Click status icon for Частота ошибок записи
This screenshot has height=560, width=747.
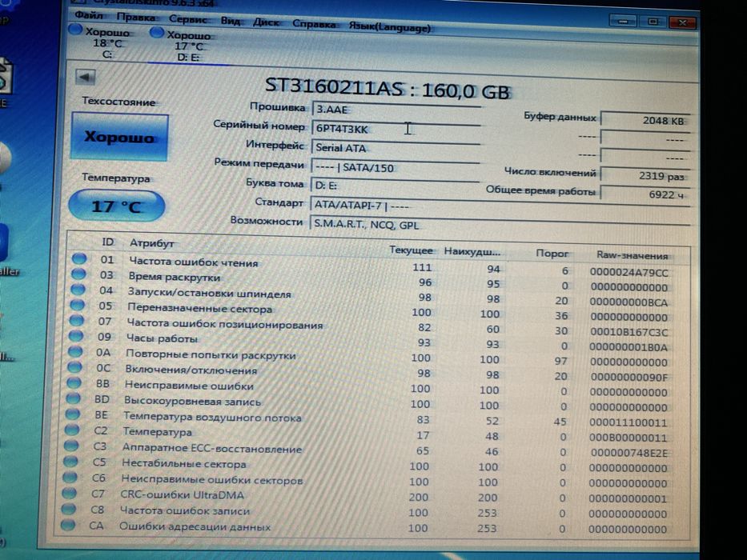68,509
